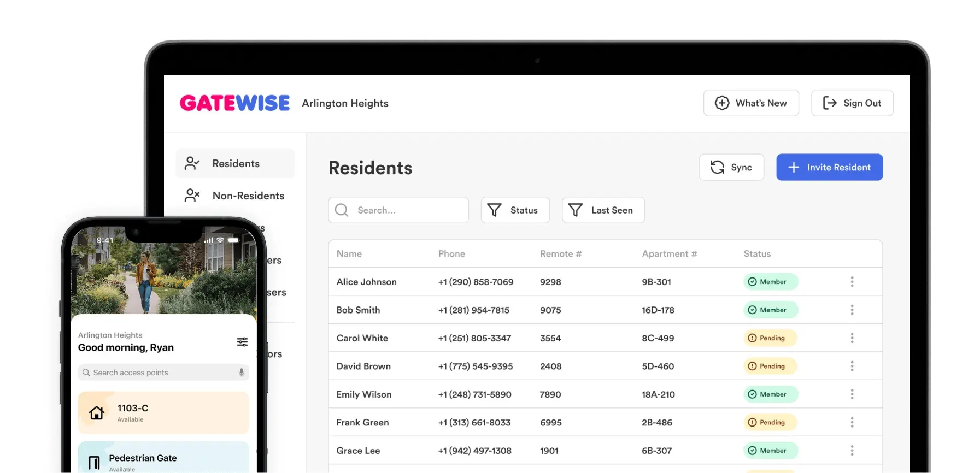980x473 pixels.
Task: Click the Name column header
Action: click(x=349, y=254)
